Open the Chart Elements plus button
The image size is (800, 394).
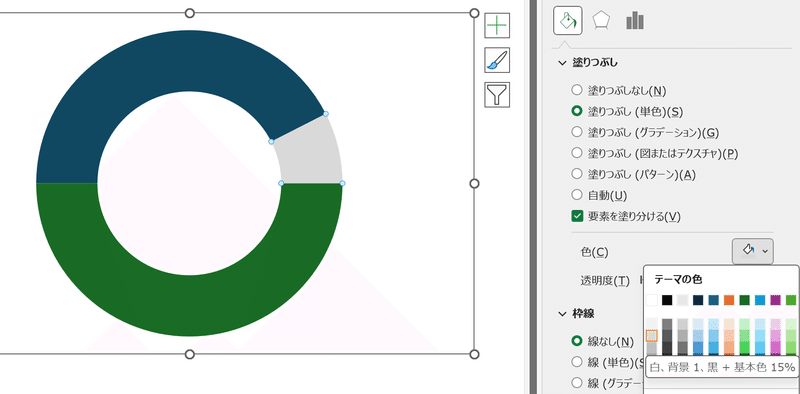tap(497, 26)
